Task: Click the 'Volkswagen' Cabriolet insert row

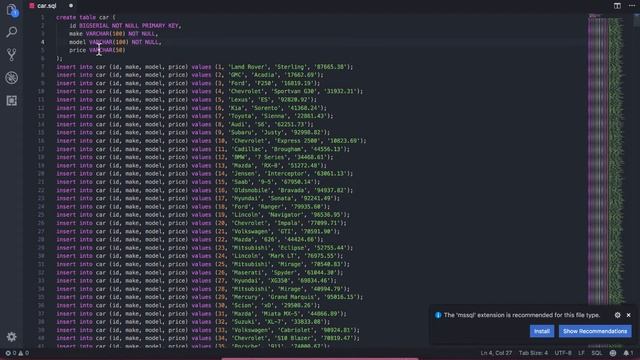Action: click(x=208, y=330)
